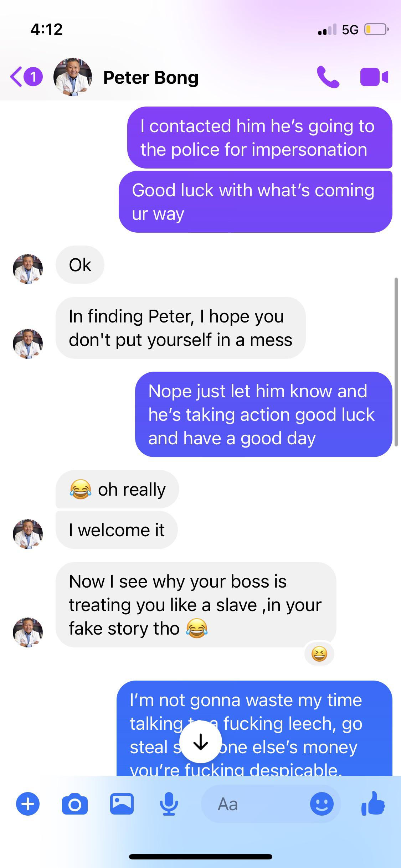This screenshot has height=868, width=401.
Task: Tap the "oh really" message bubble
Action: click(117, 489)
